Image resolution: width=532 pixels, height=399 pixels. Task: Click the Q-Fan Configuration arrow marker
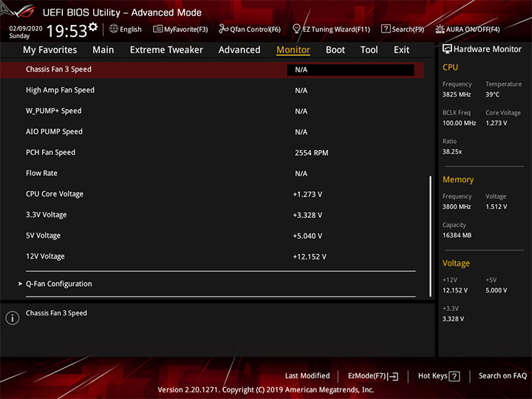[20, 284]
